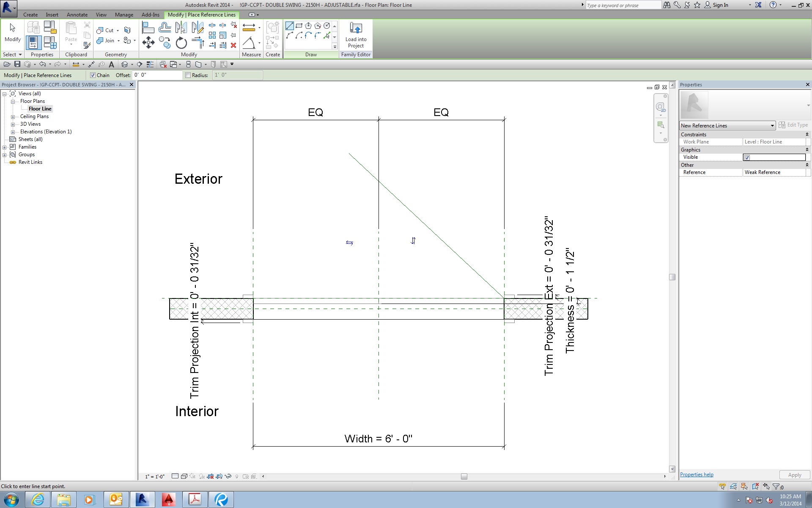Screen dimensions: 812x508
Task: Open Revit from the Windows taskbar
Action: [x=142, y=500]
